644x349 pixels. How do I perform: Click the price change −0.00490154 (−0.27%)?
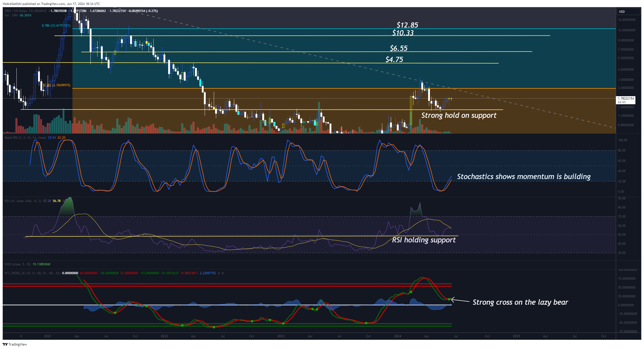point(143,11)
